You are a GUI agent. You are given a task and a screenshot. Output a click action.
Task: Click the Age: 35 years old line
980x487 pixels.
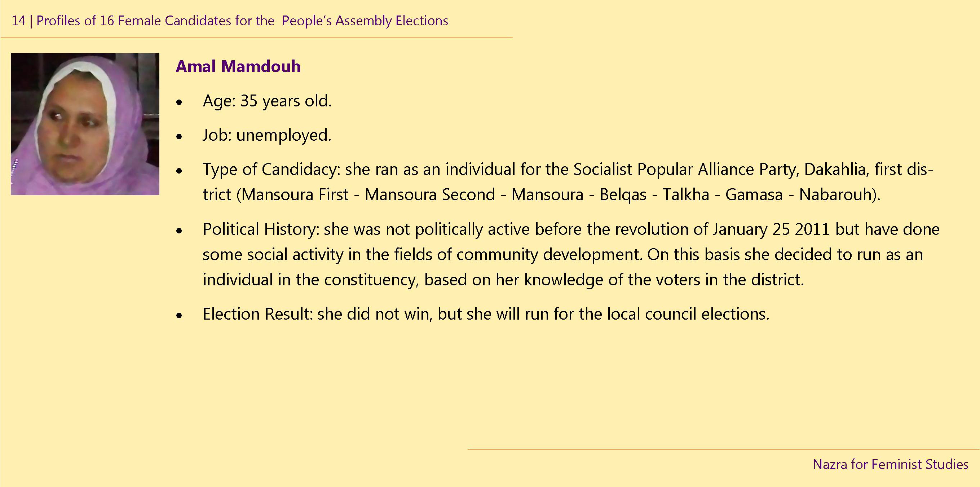[x=267, y=101]
